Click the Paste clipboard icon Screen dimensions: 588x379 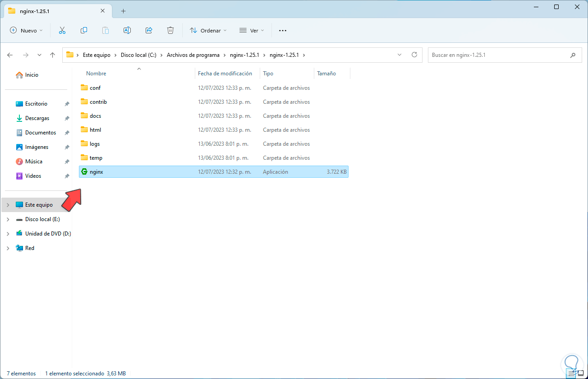tap(106, 31)
